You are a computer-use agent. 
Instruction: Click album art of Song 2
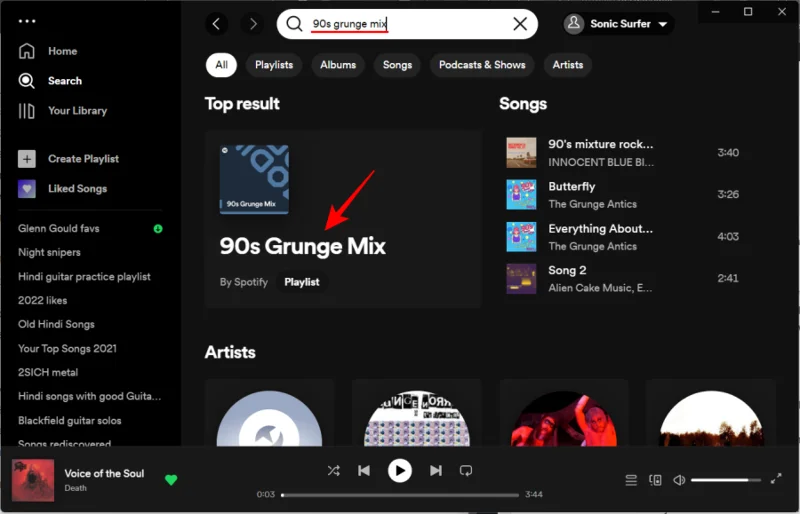click(x=521, y=279)
